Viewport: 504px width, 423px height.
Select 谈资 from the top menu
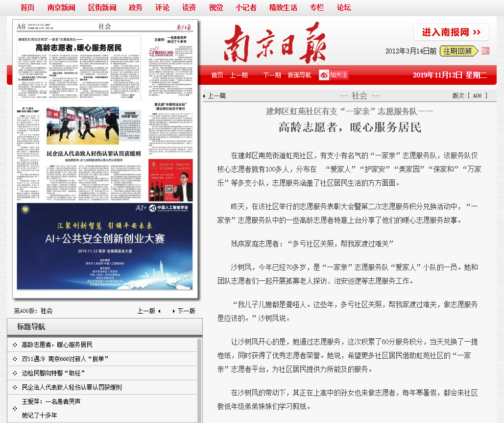tap(189, 7)
